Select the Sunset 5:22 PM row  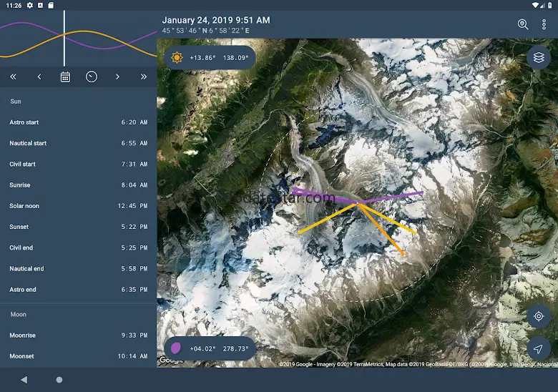click(x=78, y=227)
